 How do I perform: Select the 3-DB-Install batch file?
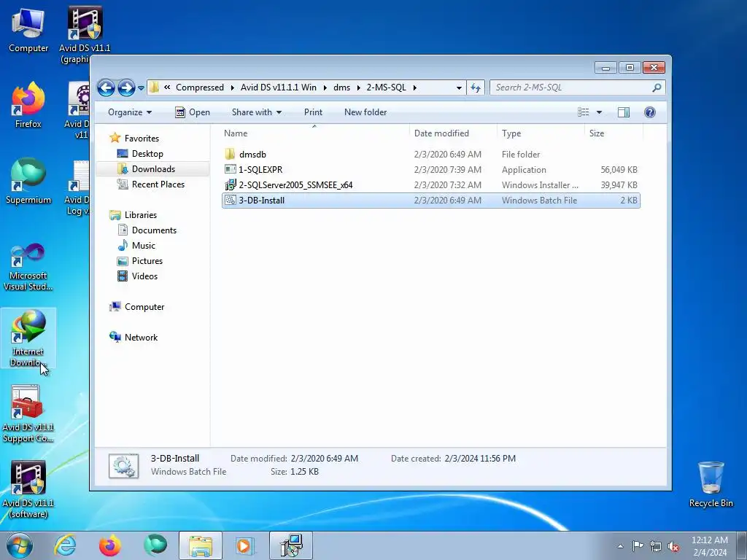coord(431,201)
